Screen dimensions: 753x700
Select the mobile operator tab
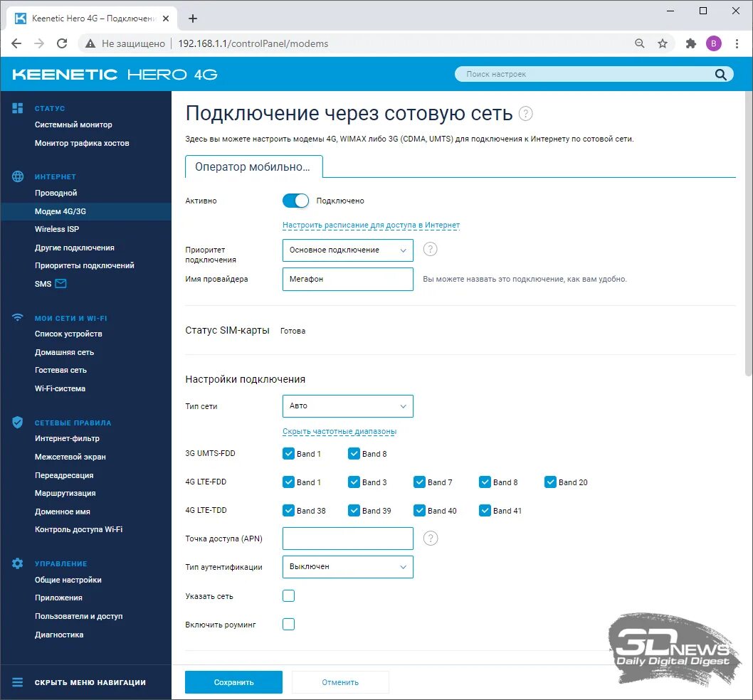pos(253,166)
